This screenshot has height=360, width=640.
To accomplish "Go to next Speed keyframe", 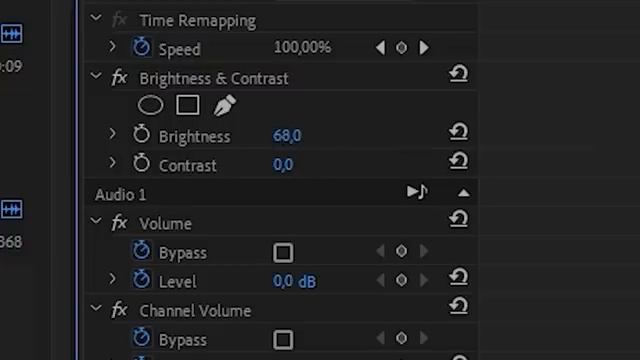I will pyautogui.click(x=424, y=48).
